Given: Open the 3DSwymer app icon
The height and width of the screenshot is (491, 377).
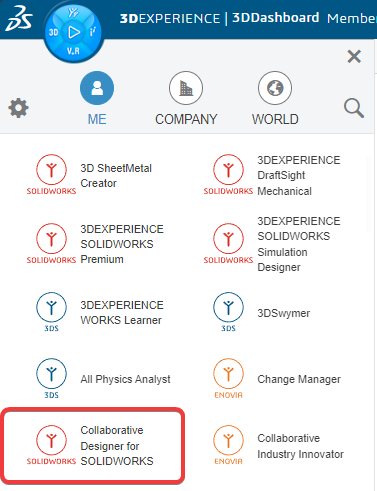Looking at the screenshot, I should pos(228,312).
